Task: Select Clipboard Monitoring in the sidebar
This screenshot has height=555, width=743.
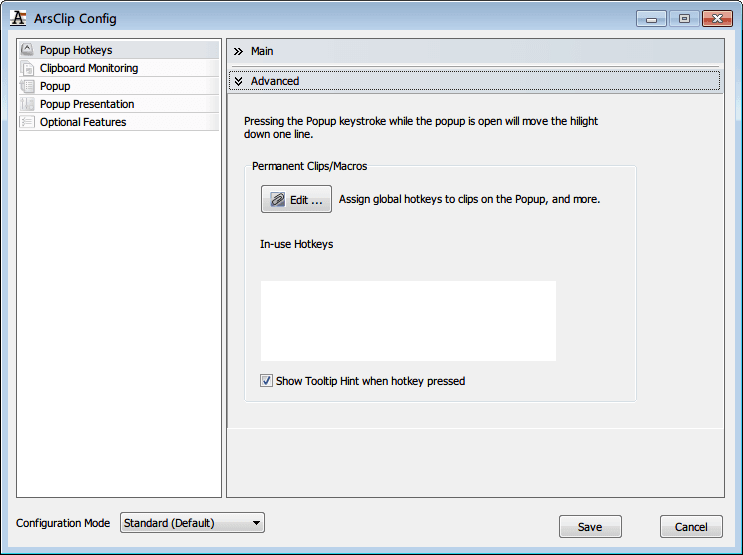Action: pos(119,68)
